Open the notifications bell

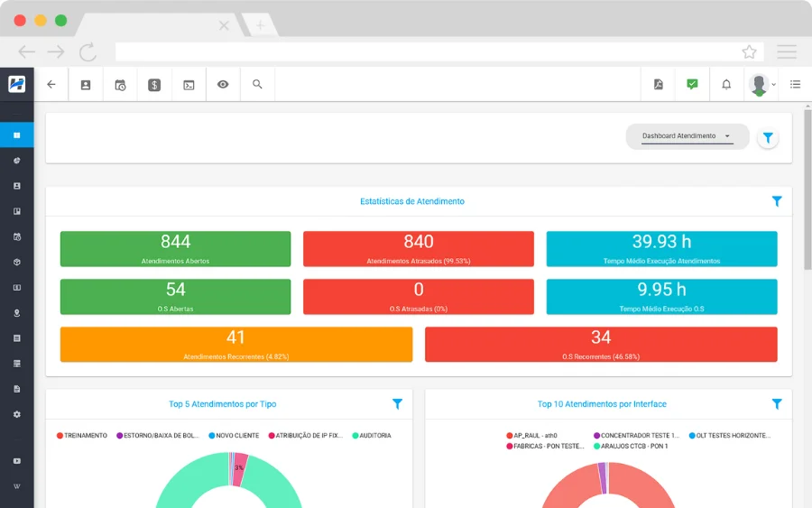click(726, 85)
